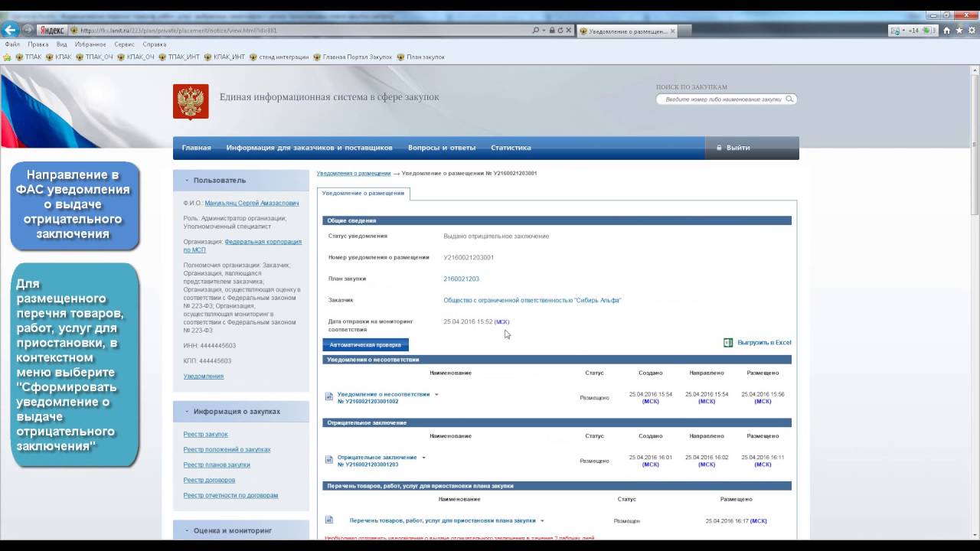The width and height of the screenshot is (980, 551).
Task: Go to Главная in site navigation
Action: coord(197,148)
